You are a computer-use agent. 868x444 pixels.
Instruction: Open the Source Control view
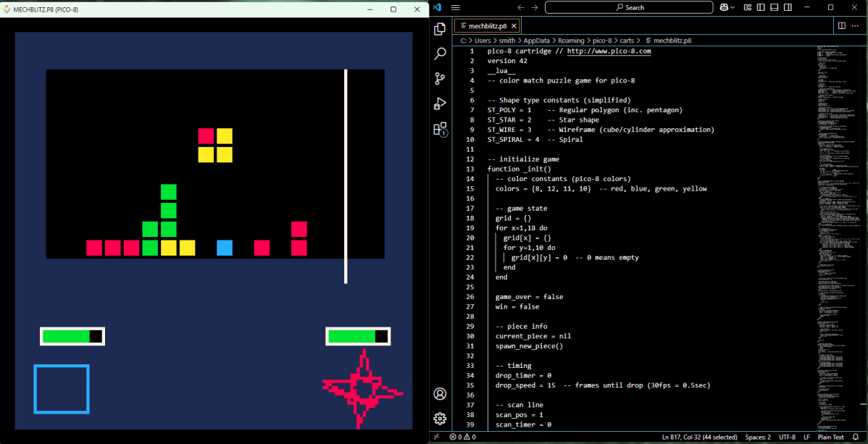[440, 78]
